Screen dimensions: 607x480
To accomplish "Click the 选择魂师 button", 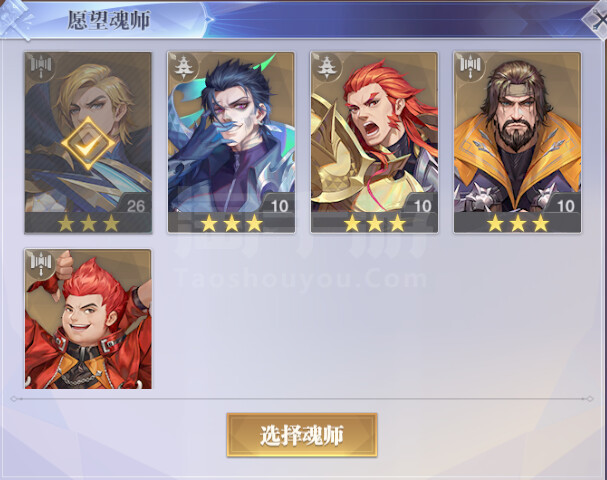I will coord(302,435).
